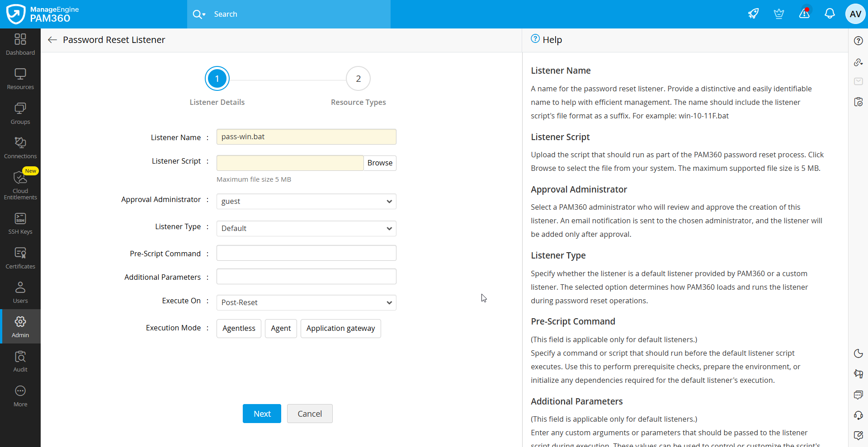Image resolution: width=868 pixels, height=447 pixels.
Task: Open Certificates sidebar item
Action: 20,258
